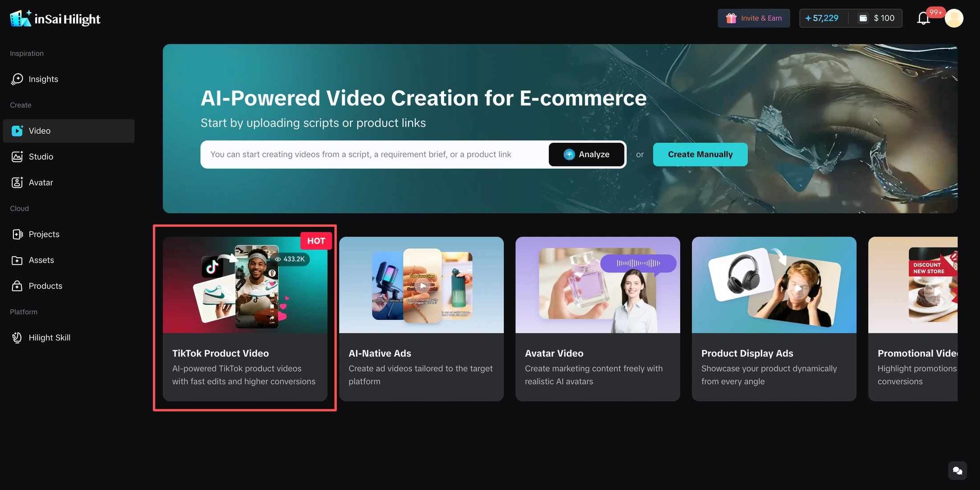The width and height of the screenshot is (980, 490).
Task: Open the Avatar section
Action: pyautogui.click(x=68, y=182)
